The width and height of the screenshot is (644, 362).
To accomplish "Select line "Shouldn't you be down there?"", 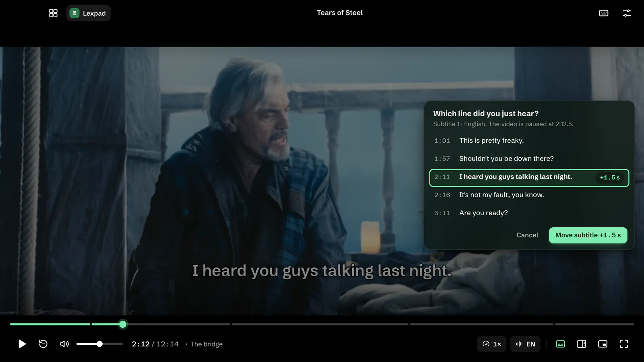I will [529, 159].
